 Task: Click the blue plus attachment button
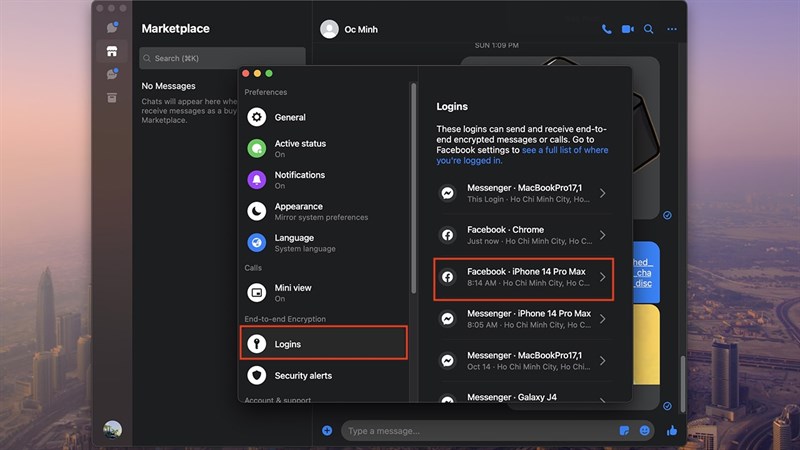click(x=327, y=431)
